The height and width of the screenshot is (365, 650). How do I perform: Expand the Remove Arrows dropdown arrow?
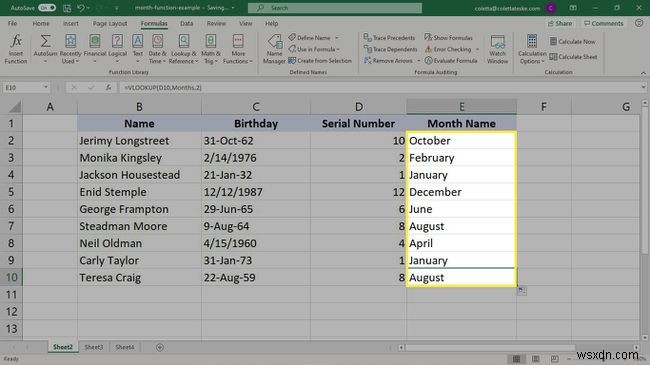point(418,61)
